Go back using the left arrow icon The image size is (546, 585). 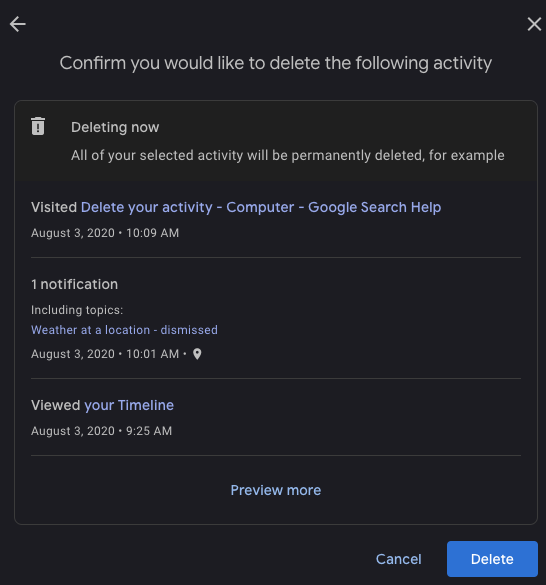(x=18, y=24)
